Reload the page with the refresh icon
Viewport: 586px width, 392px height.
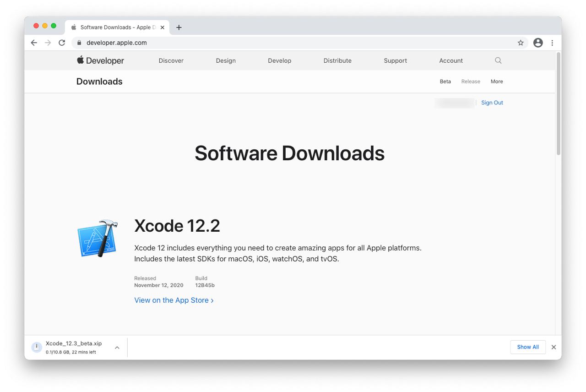[62, 43]
